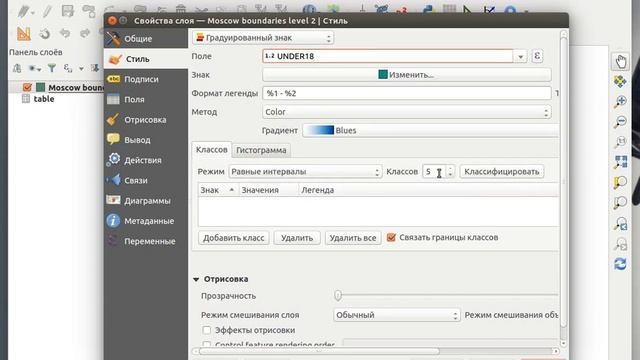
Task: Click the Save Layer Edits toolbar icon
Action: click(x=68, y=11)
